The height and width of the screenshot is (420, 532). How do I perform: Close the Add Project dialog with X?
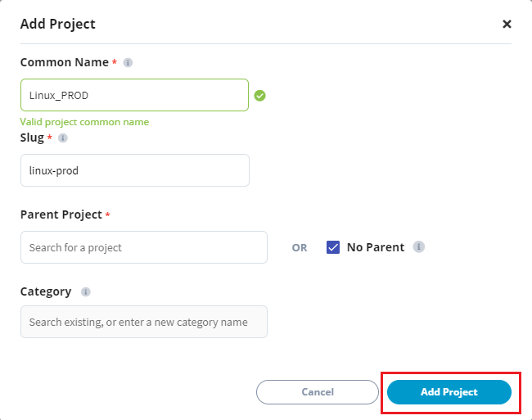pos(507,25)
